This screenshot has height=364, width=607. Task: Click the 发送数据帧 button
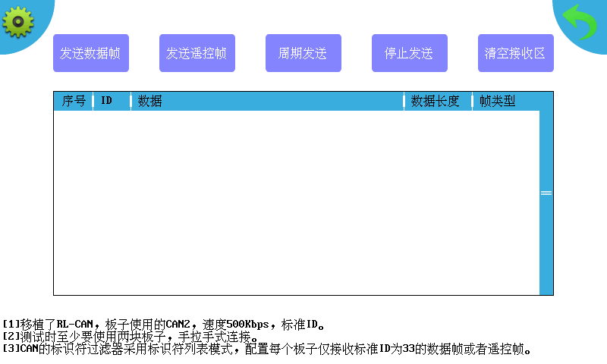[x=91, y=53]
